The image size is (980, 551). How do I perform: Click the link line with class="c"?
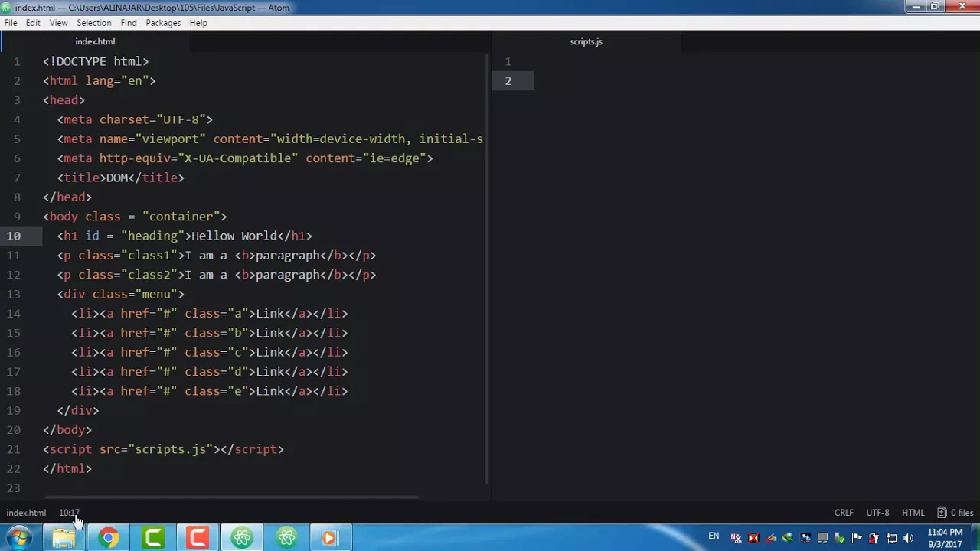[209, 352]
